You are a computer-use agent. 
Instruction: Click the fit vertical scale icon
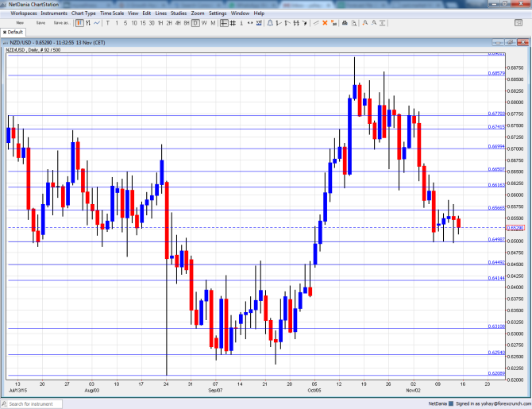(383, 23)
